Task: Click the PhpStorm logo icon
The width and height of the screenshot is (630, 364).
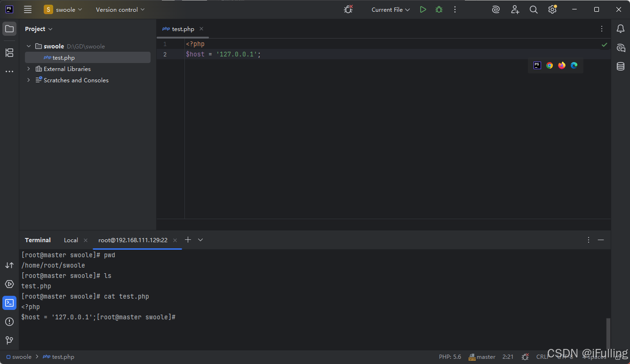Action: (9, 9)
